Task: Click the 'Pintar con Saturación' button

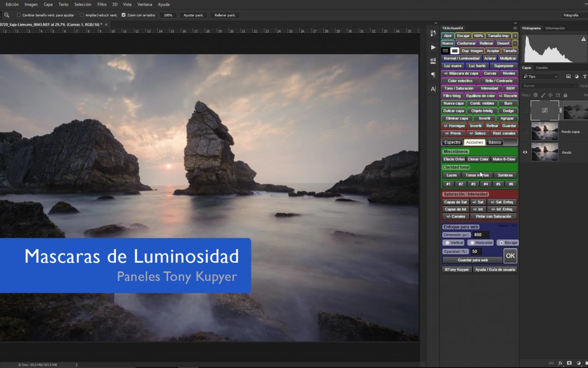Action: (x=493, y=216)
